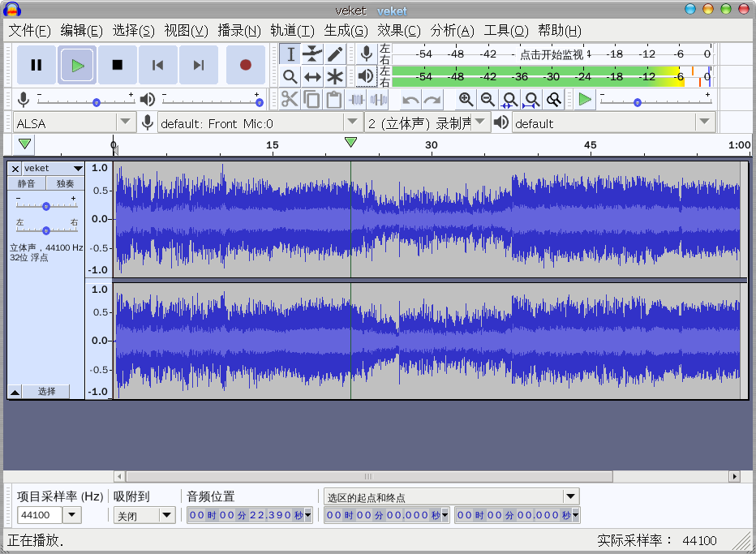Image resolution: width=756 pixels, height=554 pixels.
Task: Redo the last undone action
Action: [x=432, y=100]
